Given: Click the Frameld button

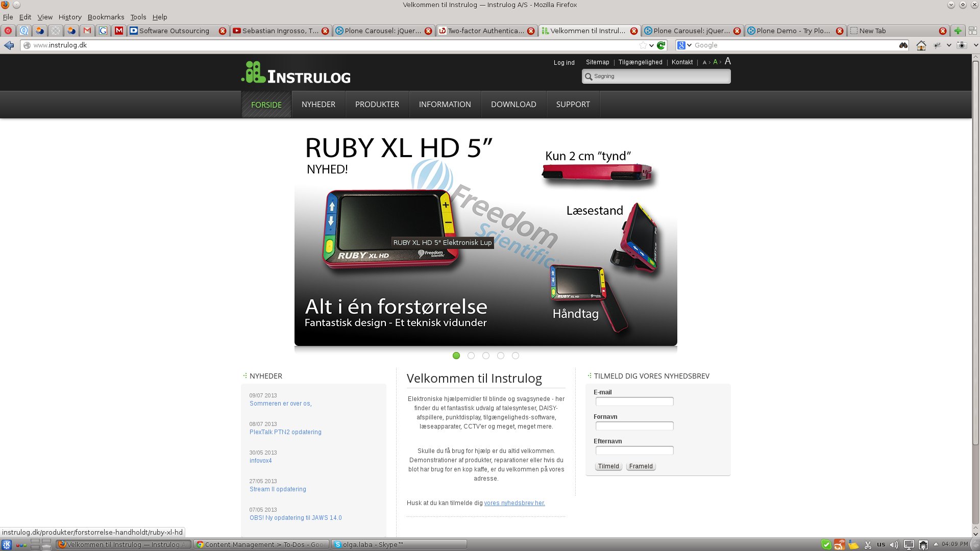Looking at the screenshot, I should pos(641,466).
